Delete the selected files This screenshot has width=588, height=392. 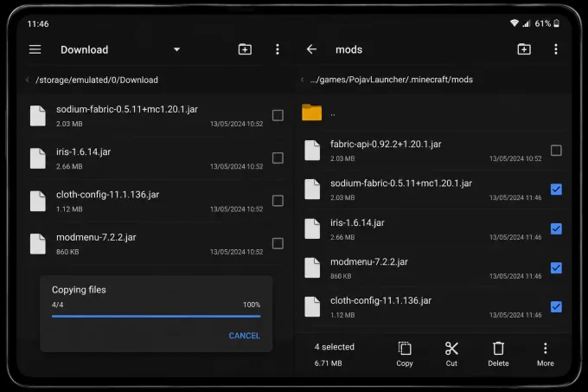[x=498, y=354]
